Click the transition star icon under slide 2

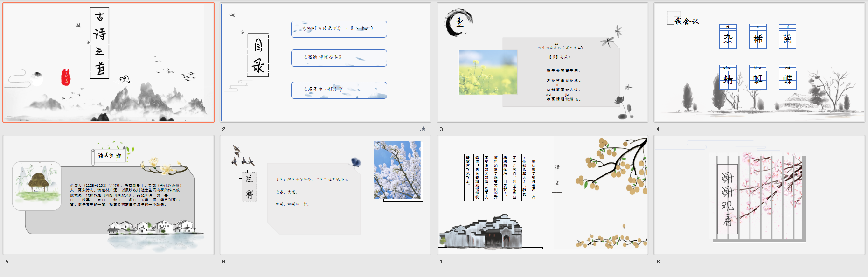tap(423, 129)
